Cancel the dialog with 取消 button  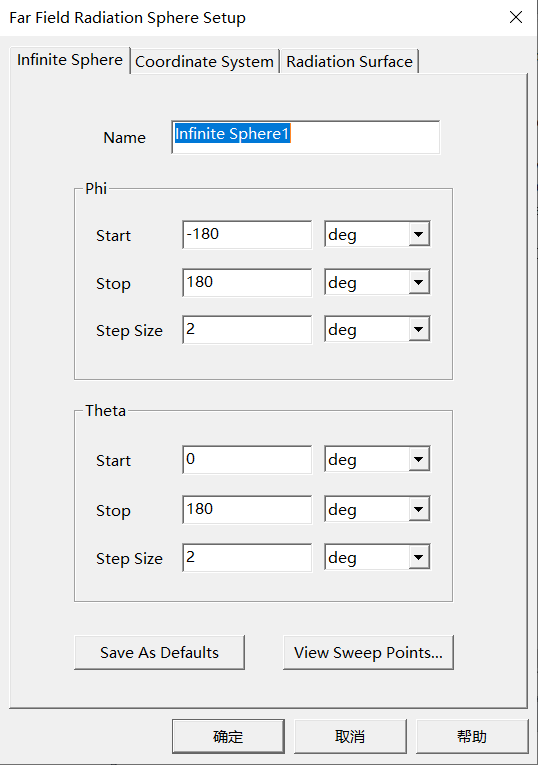pyautogui.click(x=350, y=736)
